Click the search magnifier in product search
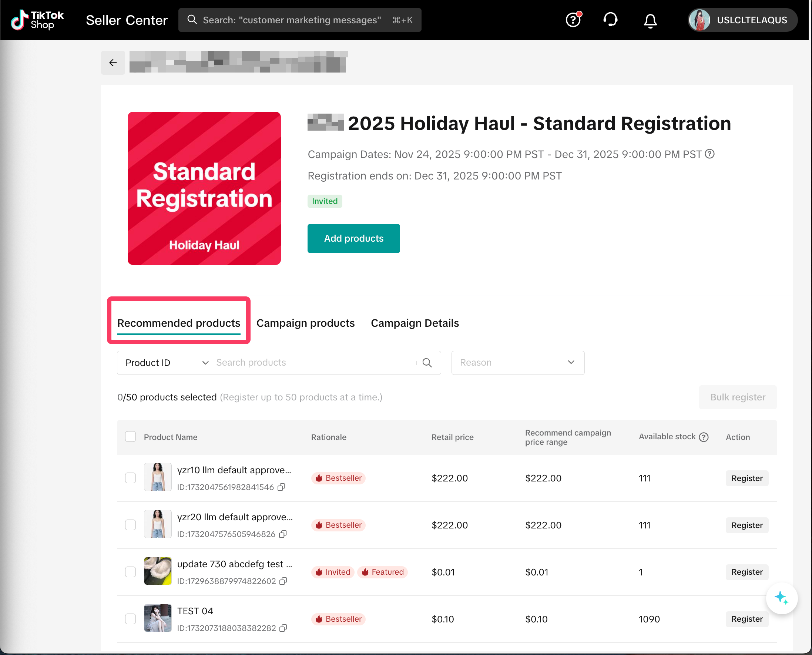This screenshot has height=655, width=812. pos(427,363)
